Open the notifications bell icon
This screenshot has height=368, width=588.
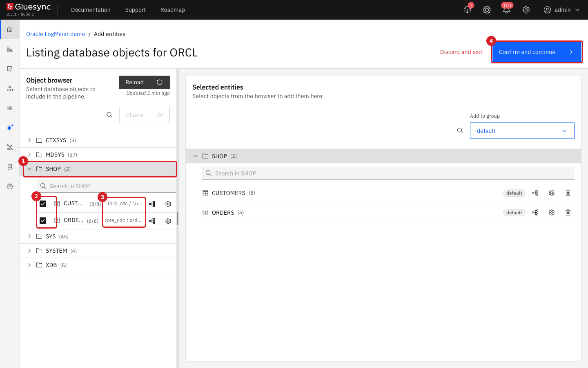click(x=506, y=10)
